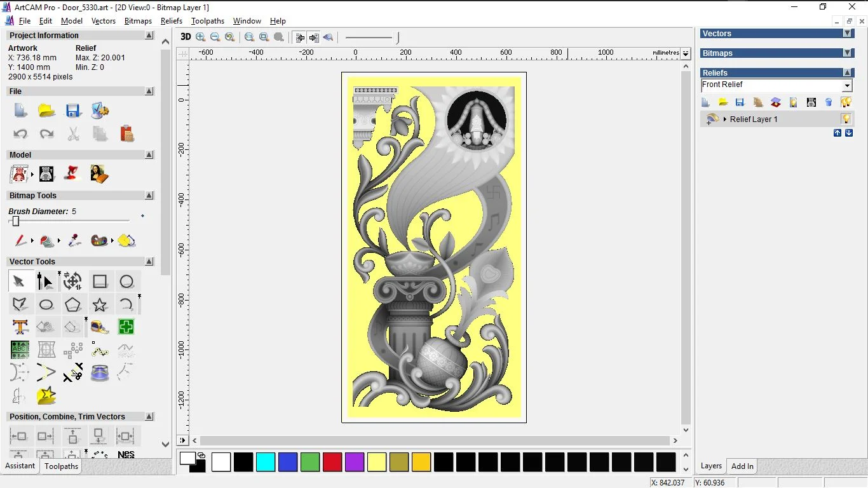This screenshot has width=868, height=488.
Task: Click the Brush Diameter slider handle
Action: pyautogui.click(x=16, y=221)
